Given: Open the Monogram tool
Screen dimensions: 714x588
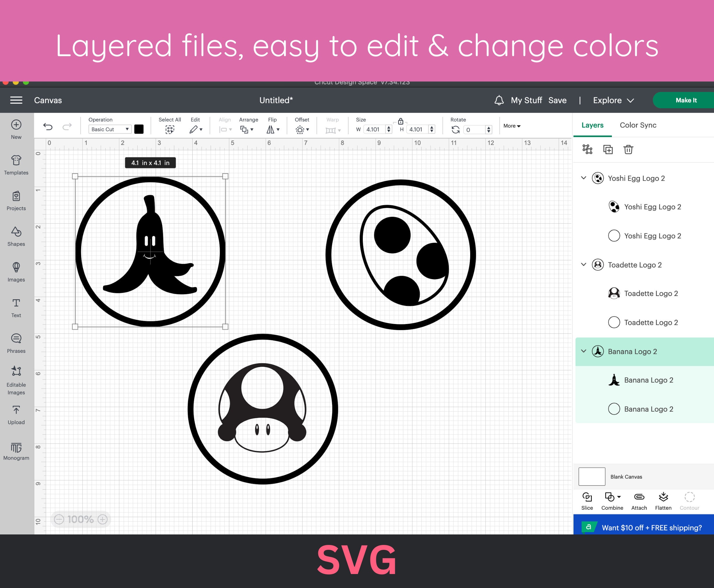Looking at the screenshot, I should coord(16,451).
